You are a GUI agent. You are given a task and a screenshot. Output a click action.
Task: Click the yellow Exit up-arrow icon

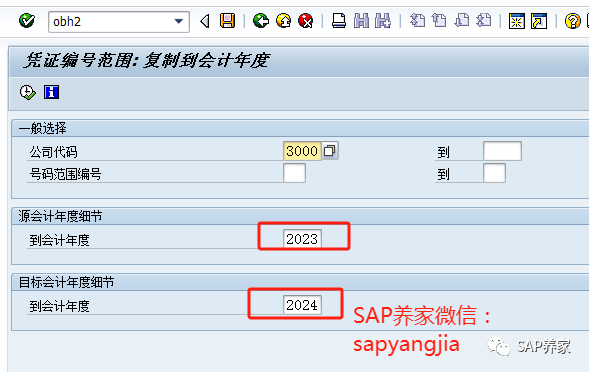pyautogui.click(x=284, y=21)
